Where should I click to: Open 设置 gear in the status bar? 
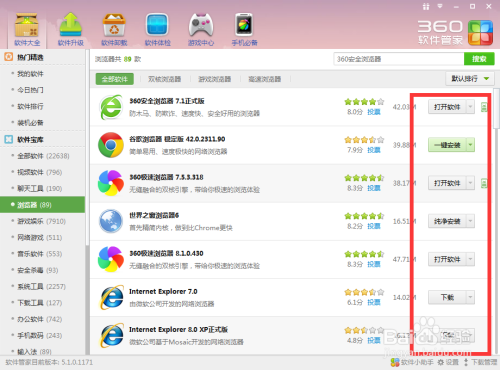coord(448,362)
